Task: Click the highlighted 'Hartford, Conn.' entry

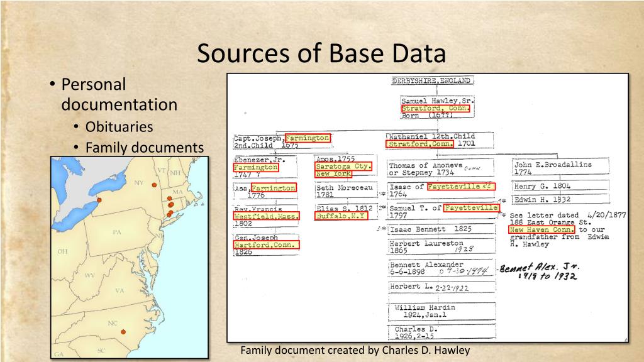Action: click(x=266, y=245)
